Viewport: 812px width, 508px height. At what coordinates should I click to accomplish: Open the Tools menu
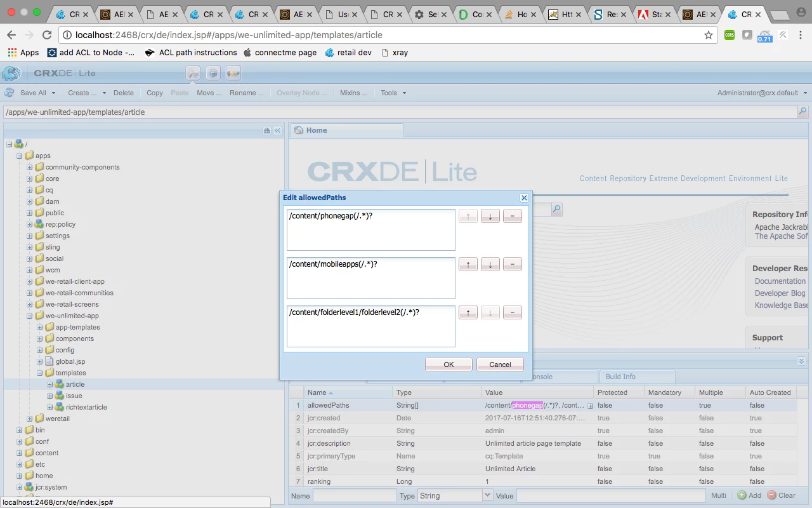(x=393, y=93)
